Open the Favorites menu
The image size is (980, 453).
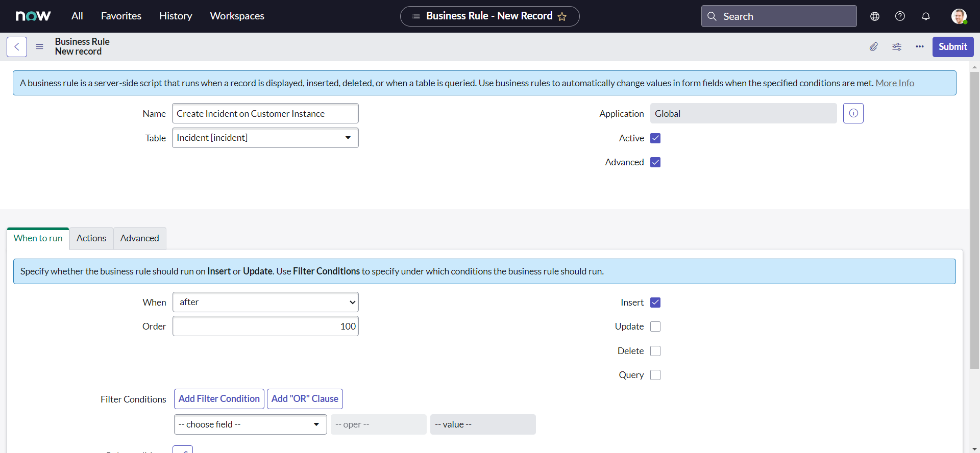coord(121,16)
